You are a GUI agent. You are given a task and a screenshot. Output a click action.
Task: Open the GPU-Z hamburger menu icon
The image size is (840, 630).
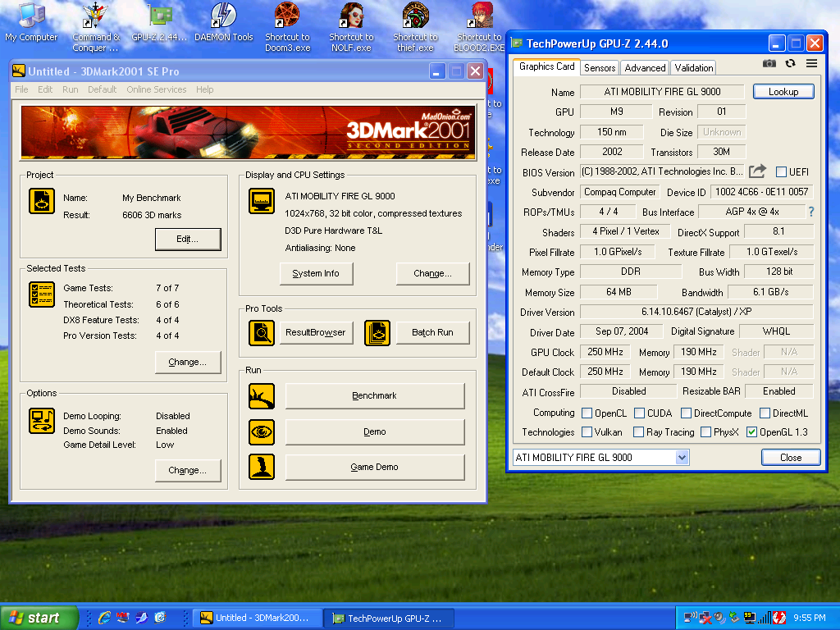pyautogui.click(x=811, y=63)
